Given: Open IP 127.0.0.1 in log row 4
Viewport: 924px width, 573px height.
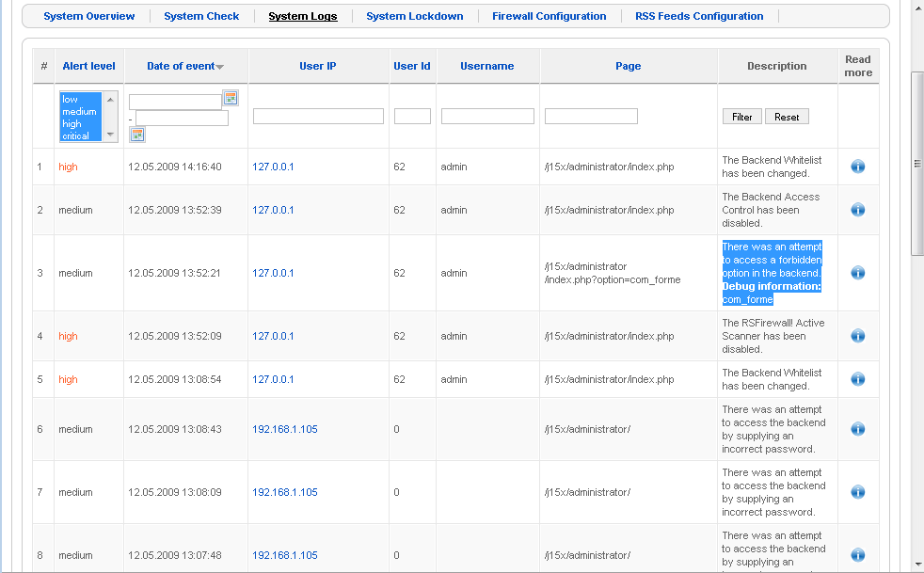Looking at the screenshot, I should [273, 336].
